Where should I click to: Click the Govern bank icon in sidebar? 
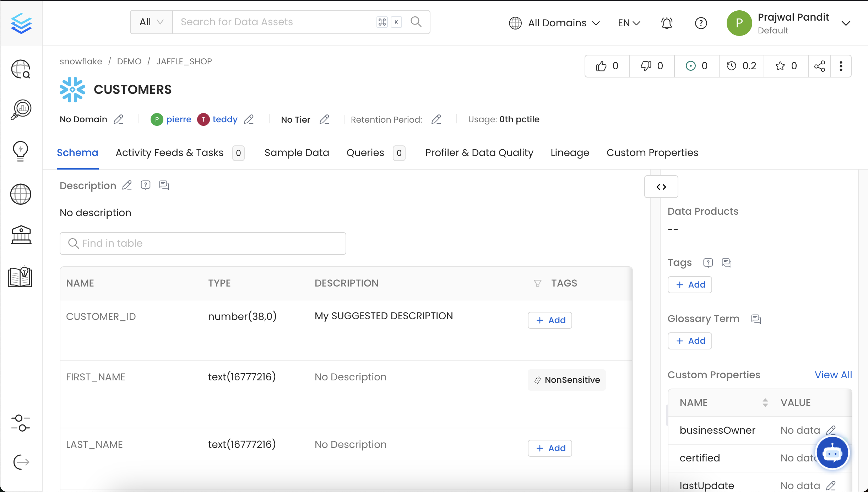pos(21,235)
